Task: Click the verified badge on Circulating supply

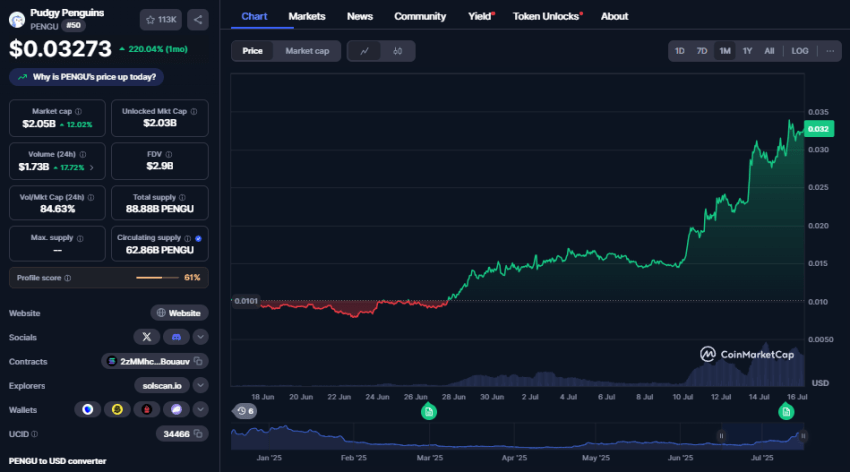Action: tap(198, 238)
